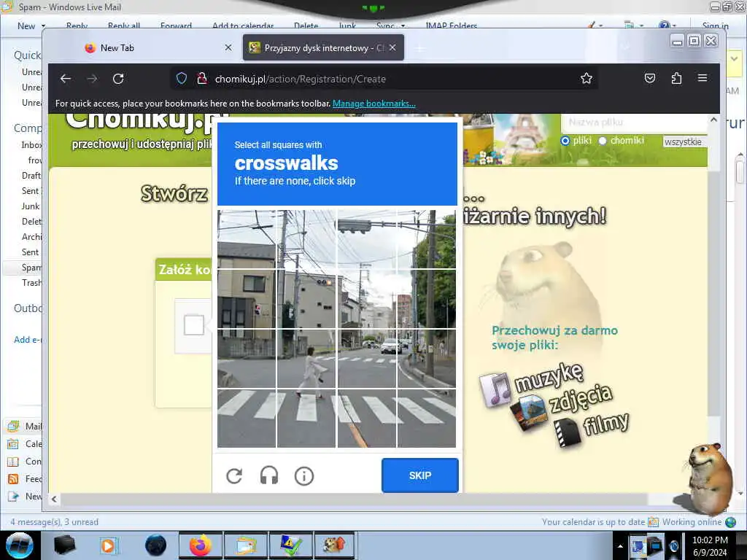Select the chomiki radio button
Screen dimensions: 747x560
point(603,141)
